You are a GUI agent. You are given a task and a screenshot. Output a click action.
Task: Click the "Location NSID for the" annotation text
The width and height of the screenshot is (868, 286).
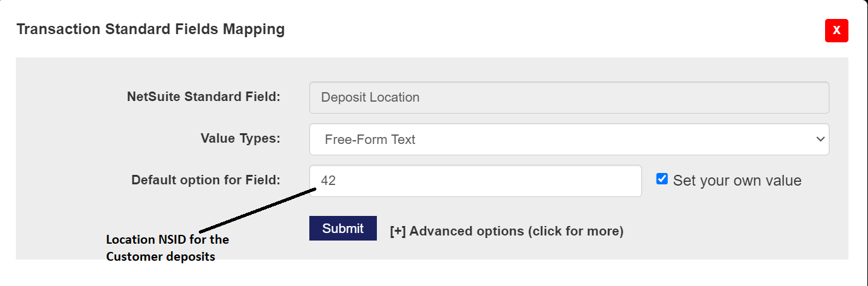pos(167,240)
